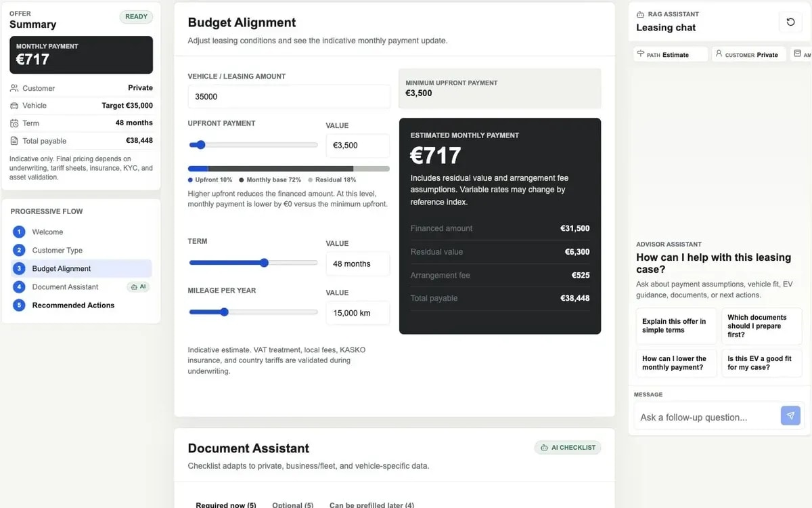Screen dimensions: 812x508
Task: Click the Total payable document icon
Action: (15, 141)
